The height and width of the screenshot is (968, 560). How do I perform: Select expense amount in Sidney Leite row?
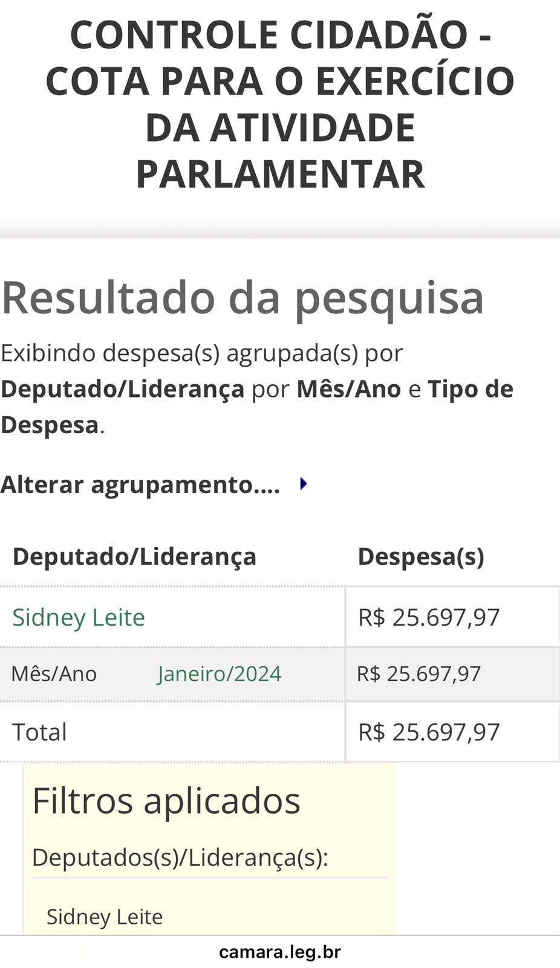(429, 617)
